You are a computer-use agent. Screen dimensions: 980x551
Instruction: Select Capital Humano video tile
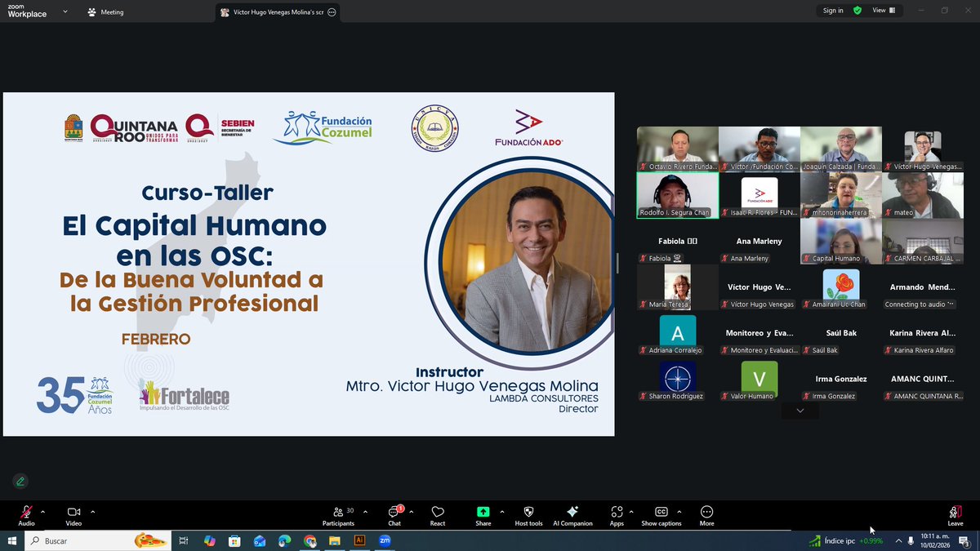pyautogui.click(x=841, y=242)
